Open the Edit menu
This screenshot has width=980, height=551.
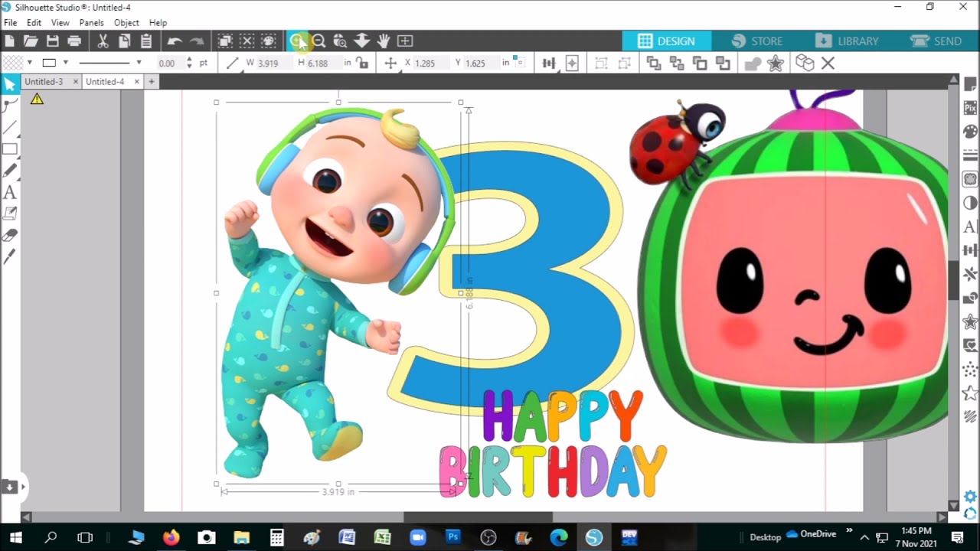point(34,23)
